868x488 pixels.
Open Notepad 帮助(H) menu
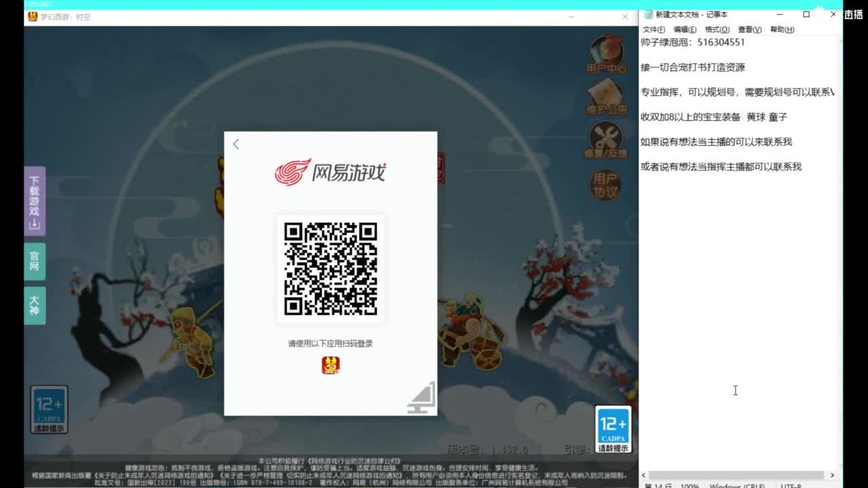click(x=782, y=30)
